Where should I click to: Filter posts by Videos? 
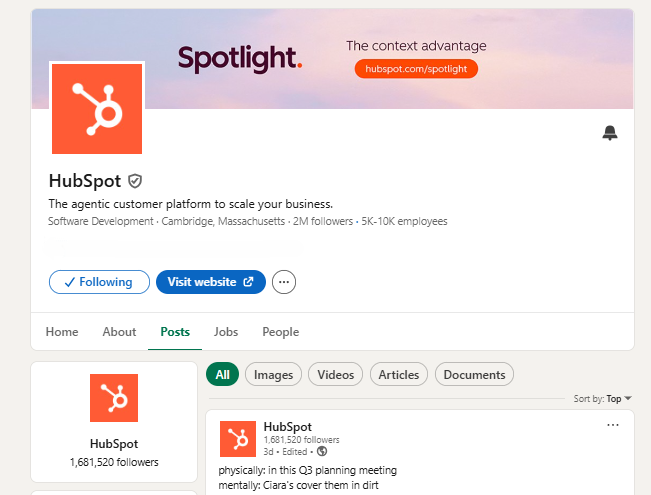335,375
